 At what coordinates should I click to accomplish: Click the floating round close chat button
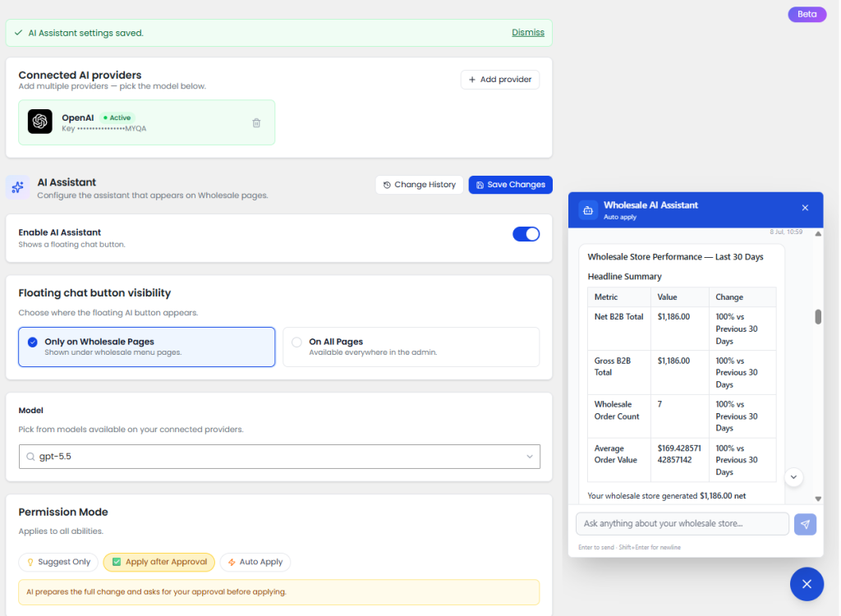pos(807,584)
